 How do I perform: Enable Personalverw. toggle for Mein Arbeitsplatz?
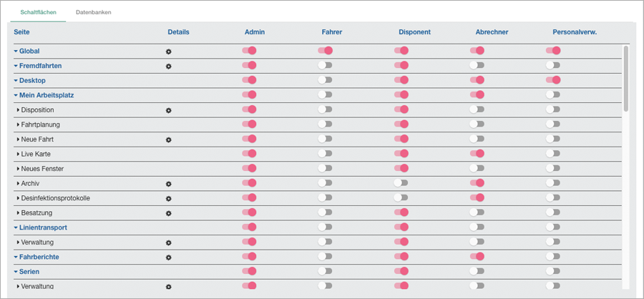pyautogui.click(x=553, y=94)
